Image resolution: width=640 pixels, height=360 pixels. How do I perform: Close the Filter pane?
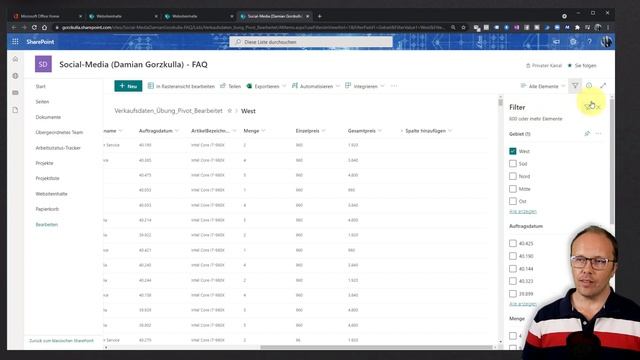(598, 107)
